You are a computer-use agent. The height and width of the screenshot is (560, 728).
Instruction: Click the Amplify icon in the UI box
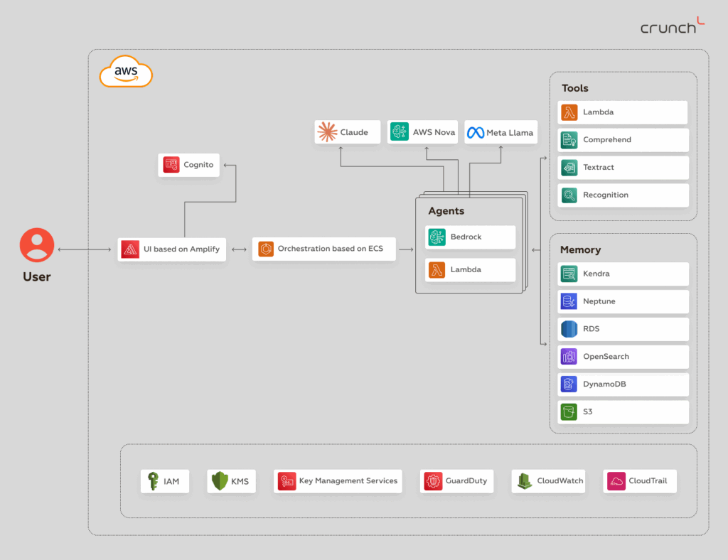[130, 249]
